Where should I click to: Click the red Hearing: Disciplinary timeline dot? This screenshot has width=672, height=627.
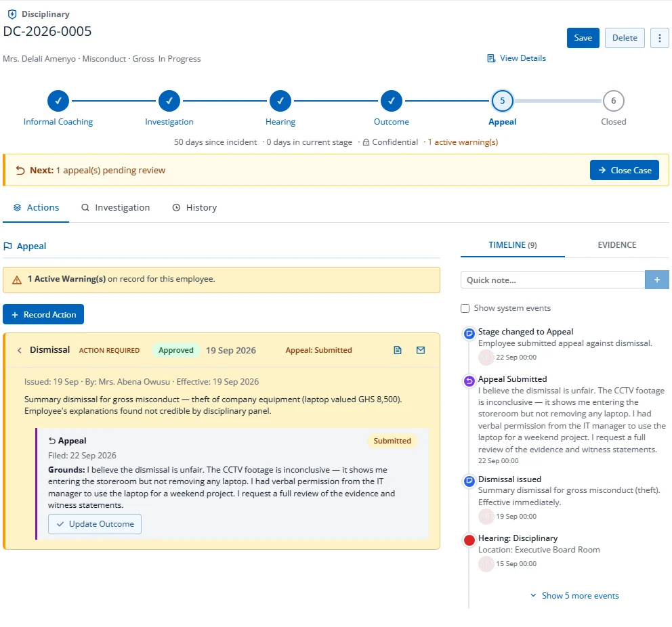pos(469,540)
